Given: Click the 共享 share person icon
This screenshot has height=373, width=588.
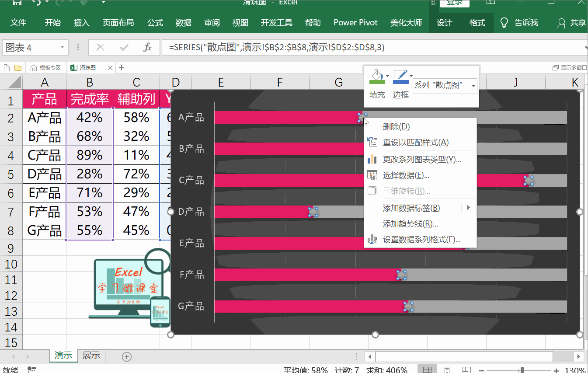Looking at the screenshot, I should [562, 23].
